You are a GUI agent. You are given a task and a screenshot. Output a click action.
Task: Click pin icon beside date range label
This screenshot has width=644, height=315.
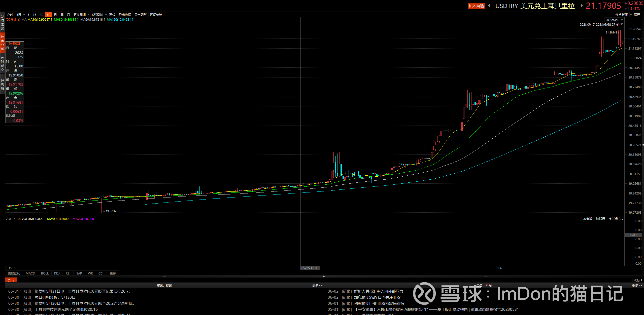click(x=622, y=24)
